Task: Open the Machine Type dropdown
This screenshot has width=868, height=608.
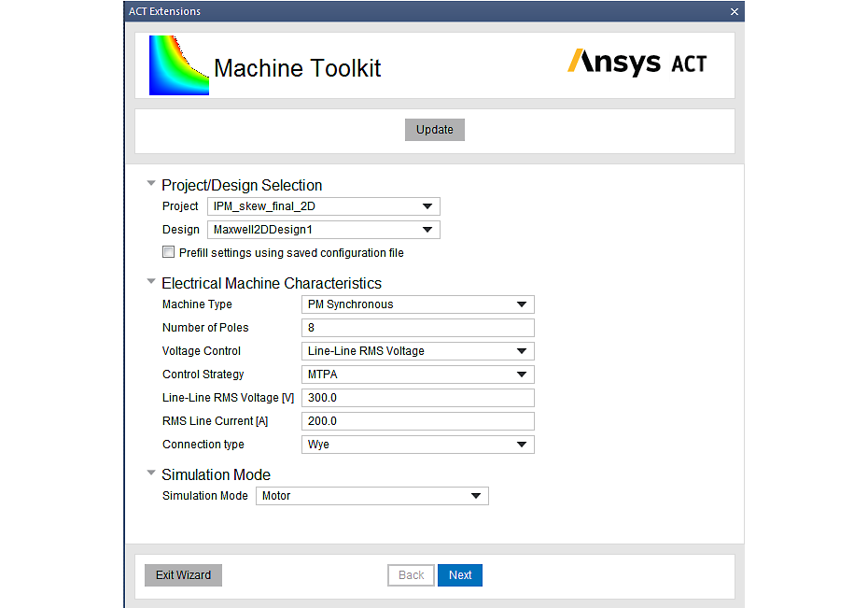Action: (418, 304)
